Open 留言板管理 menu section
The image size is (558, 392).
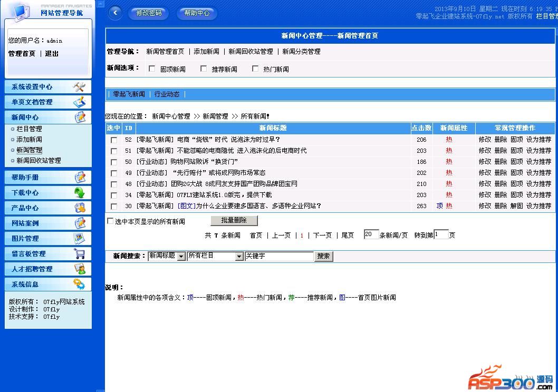point(48,254)
